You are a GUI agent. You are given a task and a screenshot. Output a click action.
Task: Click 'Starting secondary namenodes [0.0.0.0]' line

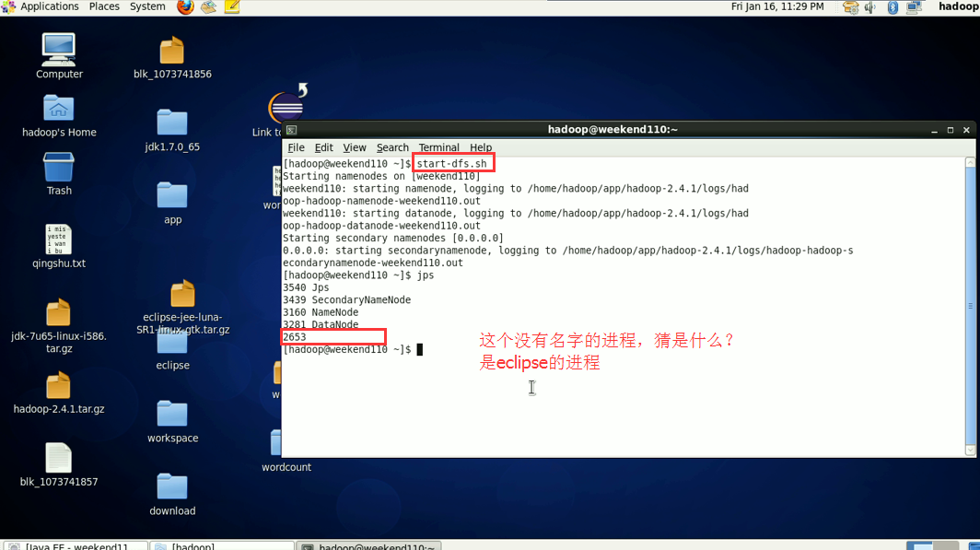393,238
